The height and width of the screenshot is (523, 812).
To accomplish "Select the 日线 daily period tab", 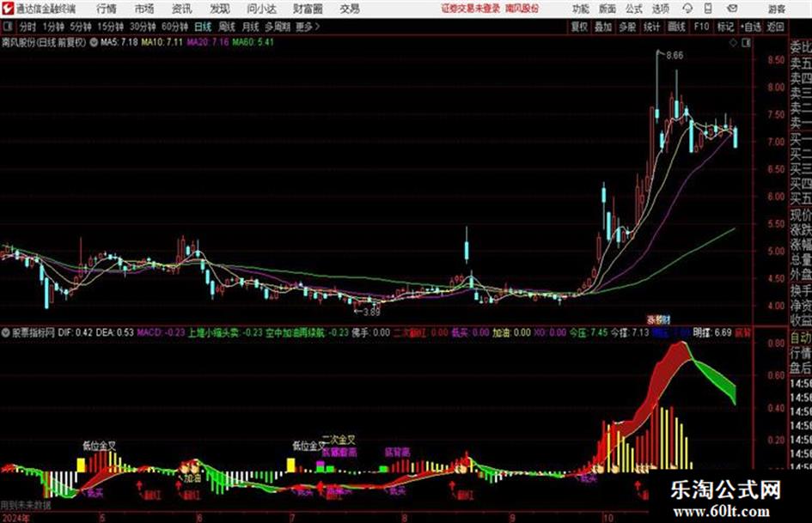I will pos(203,27).
